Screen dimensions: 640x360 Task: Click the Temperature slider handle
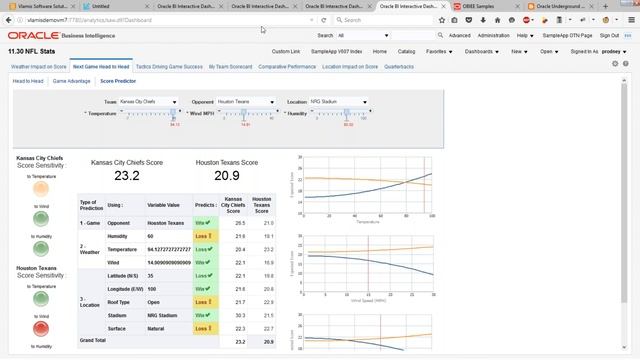pos(173,113)
